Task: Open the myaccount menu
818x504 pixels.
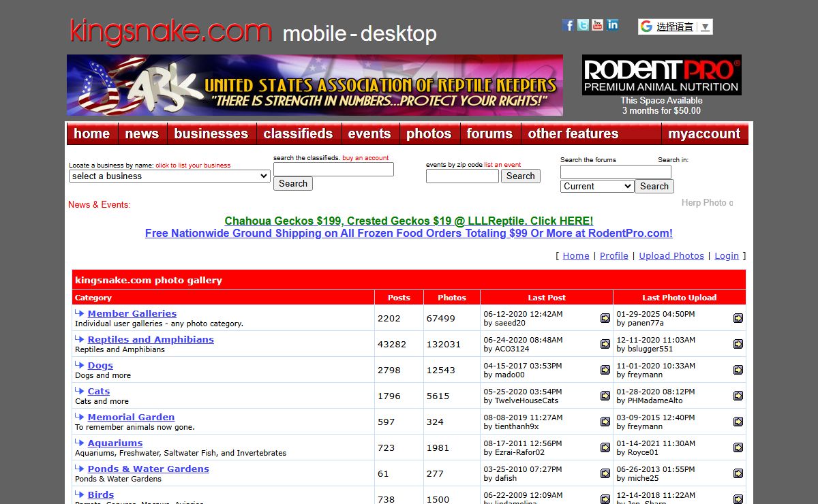Action: [704, 133]
